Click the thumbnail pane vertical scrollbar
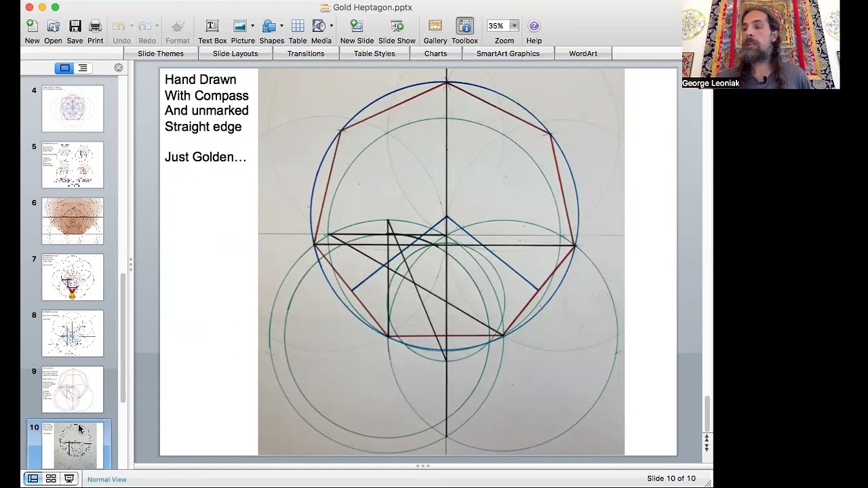This screenshot has width=868, height=488. point(123,338)
